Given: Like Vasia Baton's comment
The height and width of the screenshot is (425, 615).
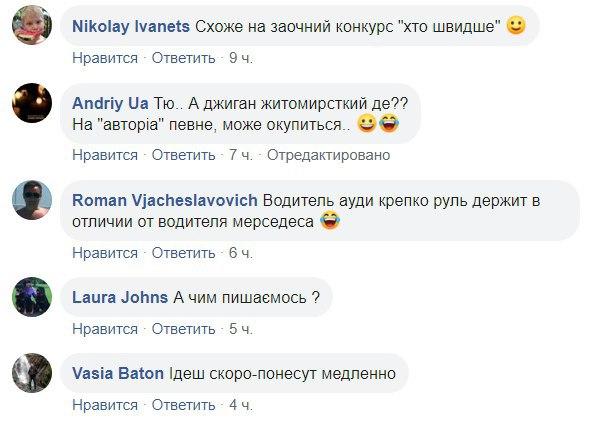Looking at the screenshot, I should point(104,404).
